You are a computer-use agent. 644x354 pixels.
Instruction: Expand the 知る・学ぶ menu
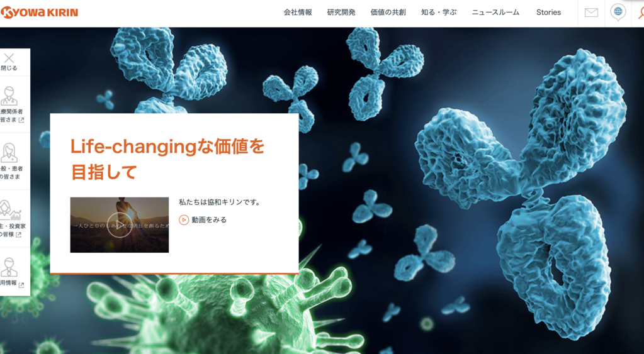[x=439, y=13]
